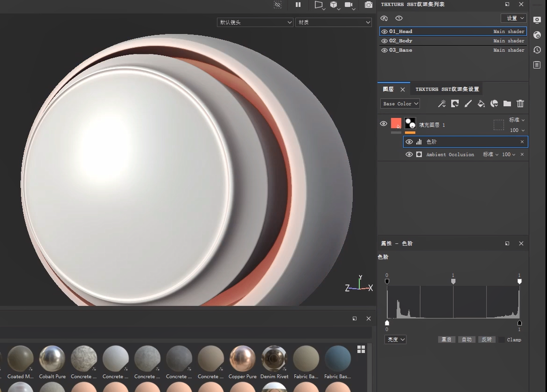547x392 pixels.
Task: Open the 3D cube viewport mode menu
Action: click(x=334, y=5)
